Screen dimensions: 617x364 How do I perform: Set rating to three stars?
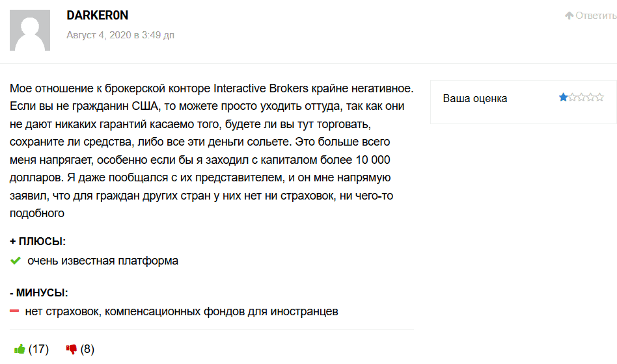coord(581,97)
